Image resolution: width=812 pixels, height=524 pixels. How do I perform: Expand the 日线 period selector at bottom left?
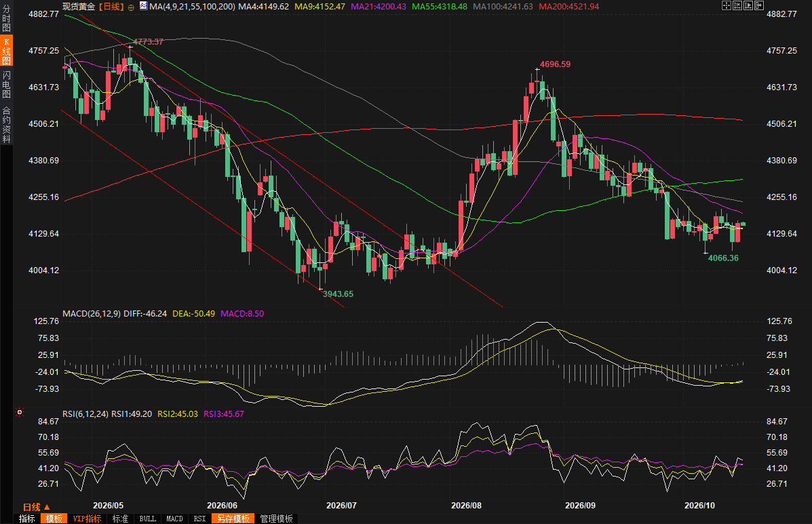36,507
